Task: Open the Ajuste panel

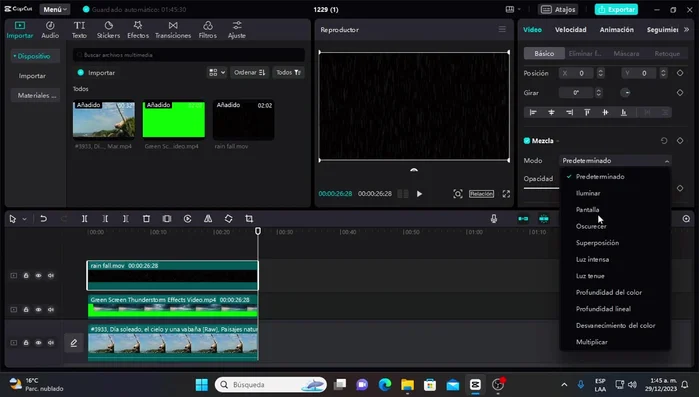Action: 237,30
